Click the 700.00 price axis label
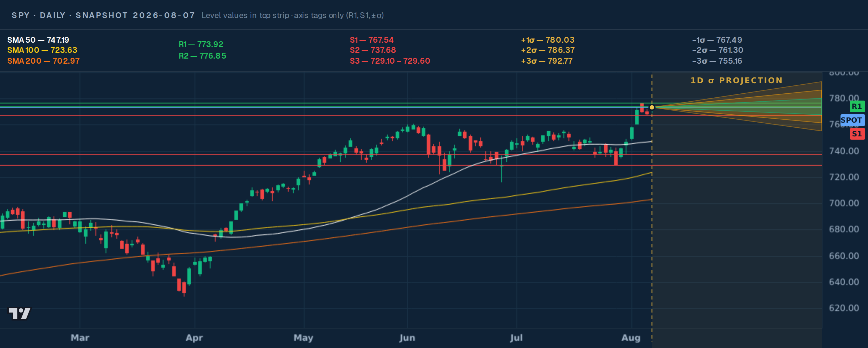The height and width of the screenshot is (348, 868). pos(844,203)
